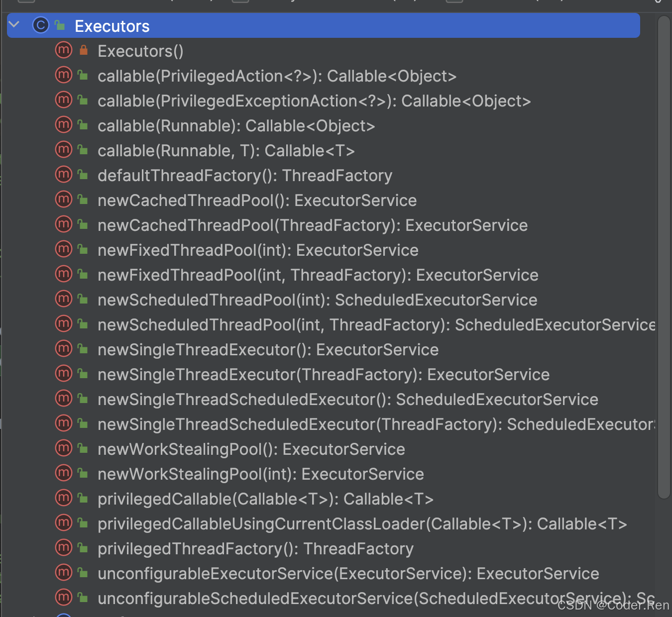Select callable(Runnable, T): Callable<T>
This screenshot has height=617, width=672.
226,151
